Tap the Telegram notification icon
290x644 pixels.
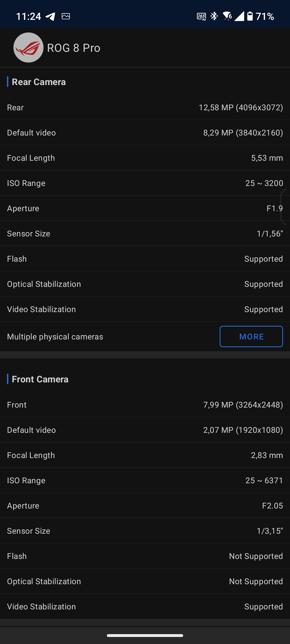(50, 16)
